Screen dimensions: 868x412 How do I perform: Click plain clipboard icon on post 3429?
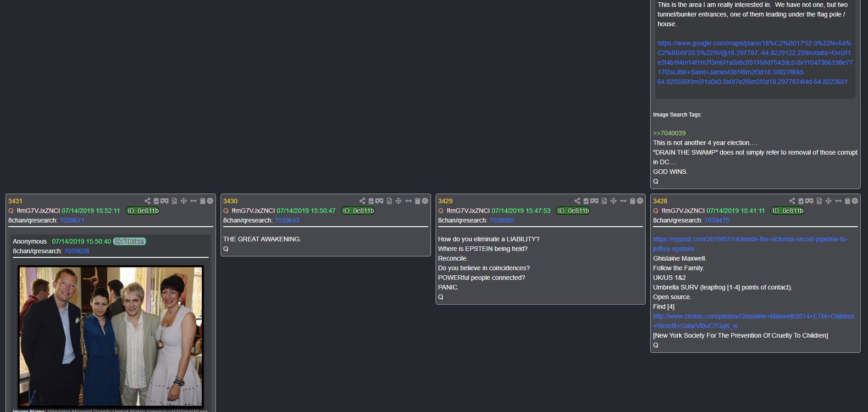coord(633,201)
